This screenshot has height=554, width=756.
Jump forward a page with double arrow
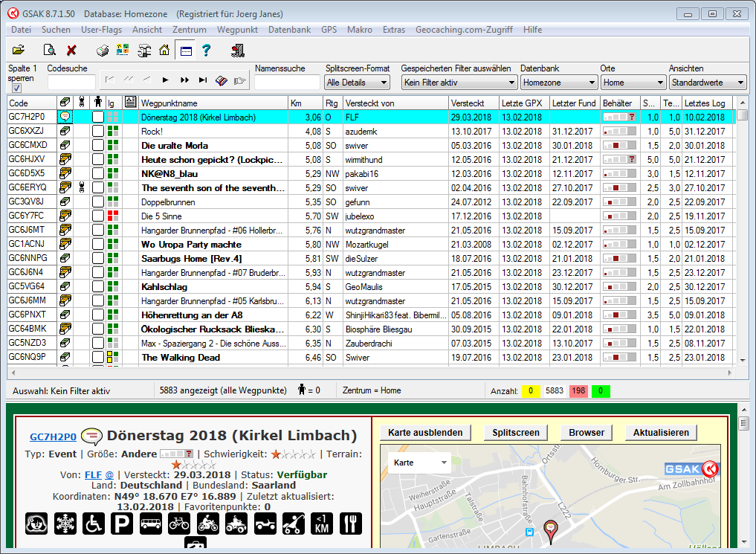click(184, 80)
